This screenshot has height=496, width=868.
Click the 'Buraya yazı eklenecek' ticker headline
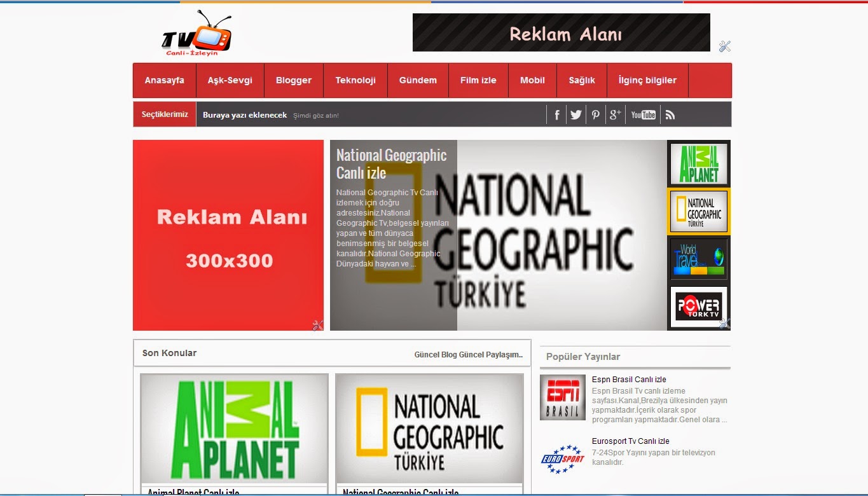click(x=245, y=115)
